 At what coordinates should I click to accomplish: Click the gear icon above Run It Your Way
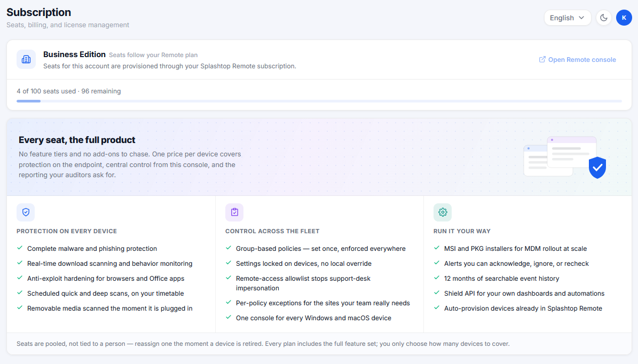pyautogui.click(x=443, y=212)
